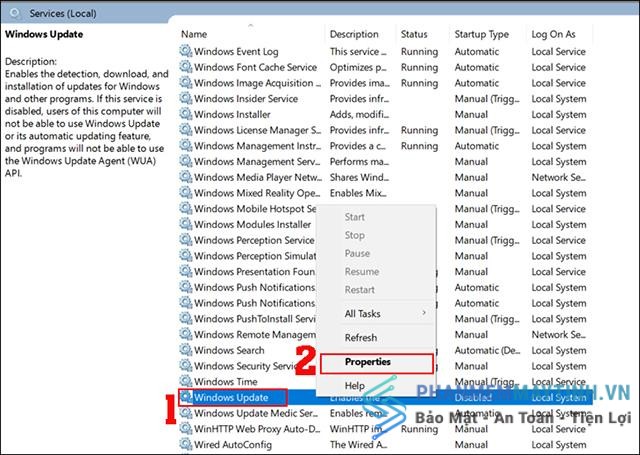This screenshot has height=455, width=640.
Task: Select the Windows Installer service name
Action: [232, 114]
